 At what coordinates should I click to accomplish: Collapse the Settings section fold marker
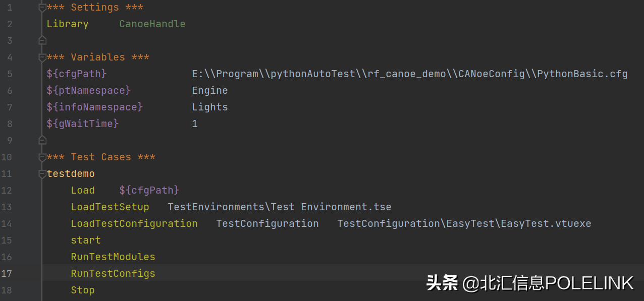pos(42,8)
